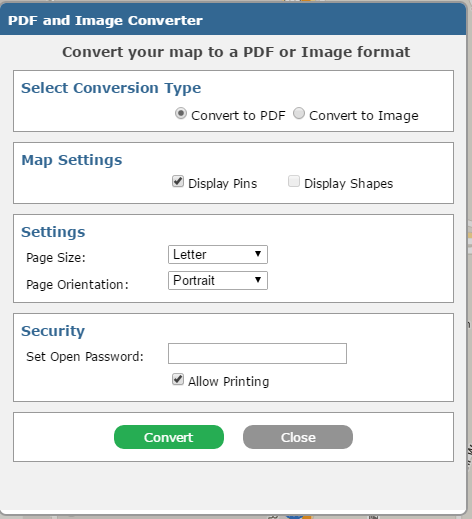Screen dimensions: 472x519
Task: Click the Convert your map subtitle text
Action: tap(236, 52)
